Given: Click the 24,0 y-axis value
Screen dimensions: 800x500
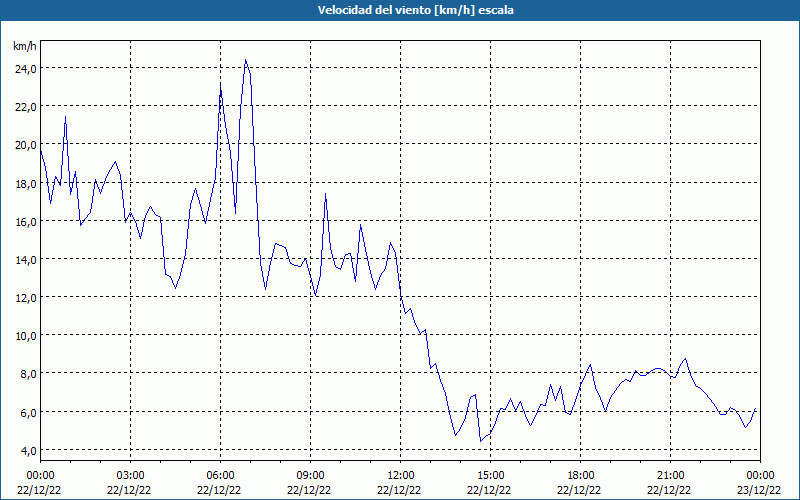Looking at the screenshot, I should (26, 68).
